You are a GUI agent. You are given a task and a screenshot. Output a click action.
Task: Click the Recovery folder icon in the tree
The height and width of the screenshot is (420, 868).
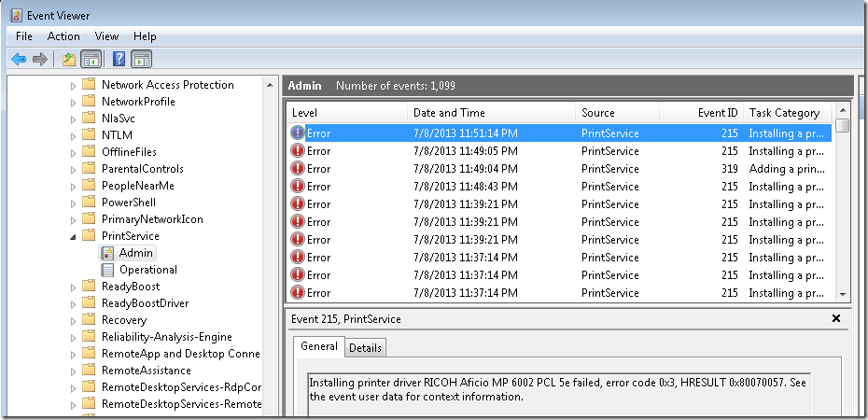click(89, 320)
